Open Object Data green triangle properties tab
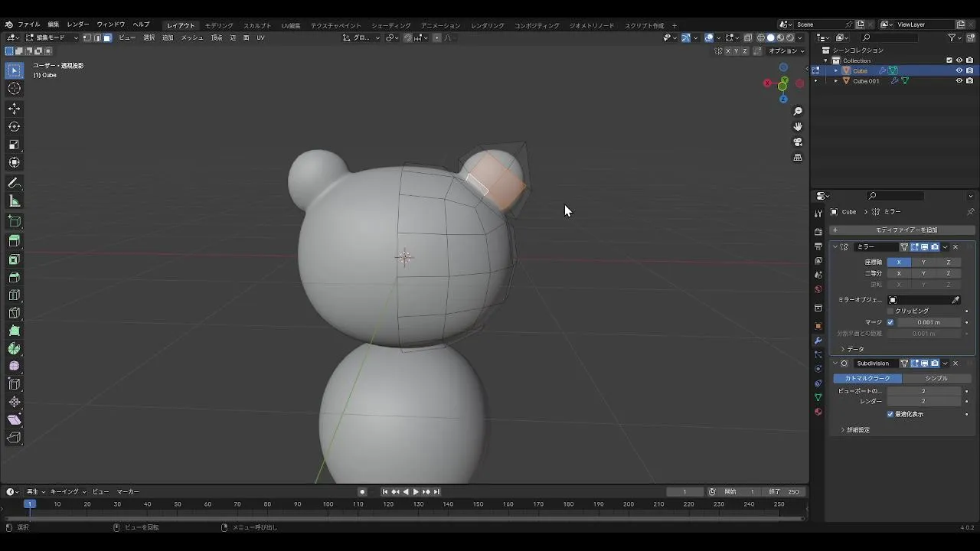This screenshot has height=551, width=980. [x=818, y=397]
